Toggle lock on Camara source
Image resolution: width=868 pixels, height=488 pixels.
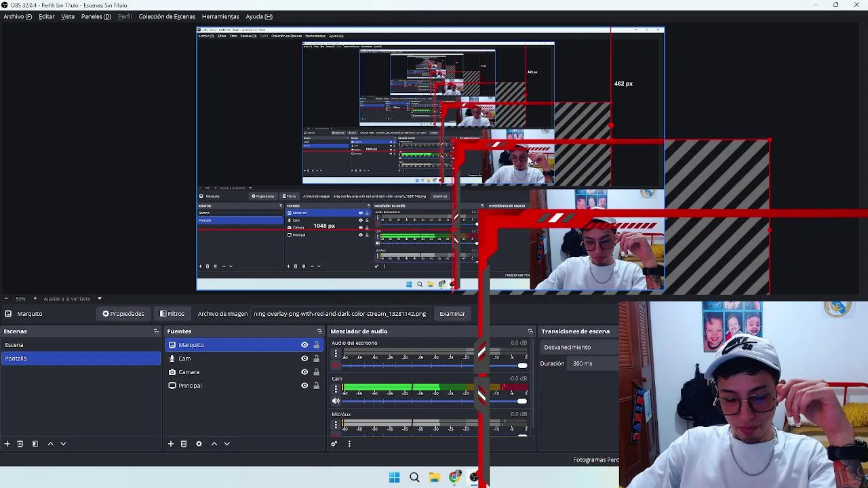tap(316, 372)
